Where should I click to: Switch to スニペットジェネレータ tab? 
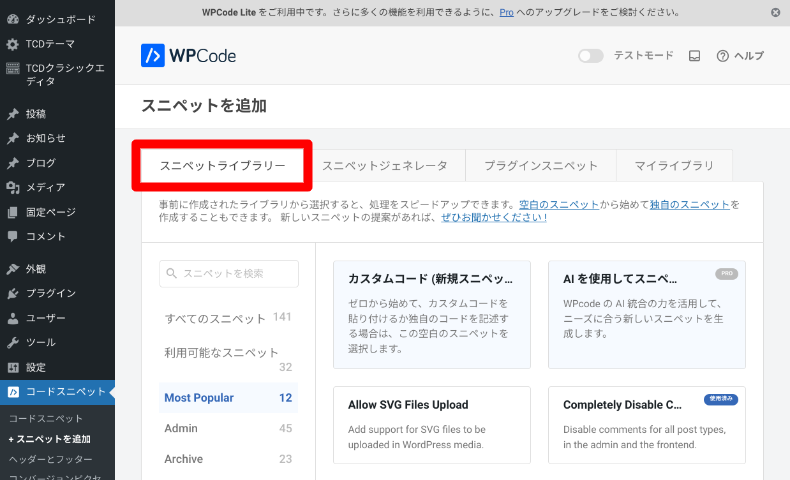[x=385, y=166]
